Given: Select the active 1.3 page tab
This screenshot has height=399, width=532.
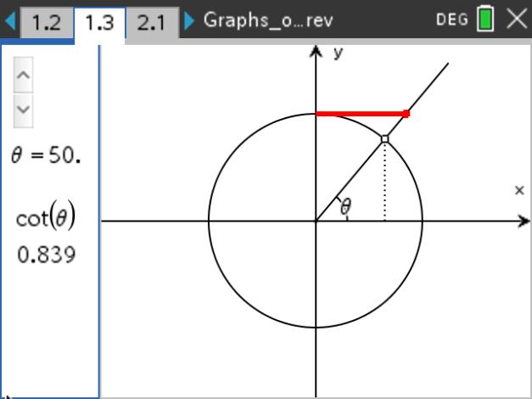Looking at the screenshot, I should tap(99, 22).
